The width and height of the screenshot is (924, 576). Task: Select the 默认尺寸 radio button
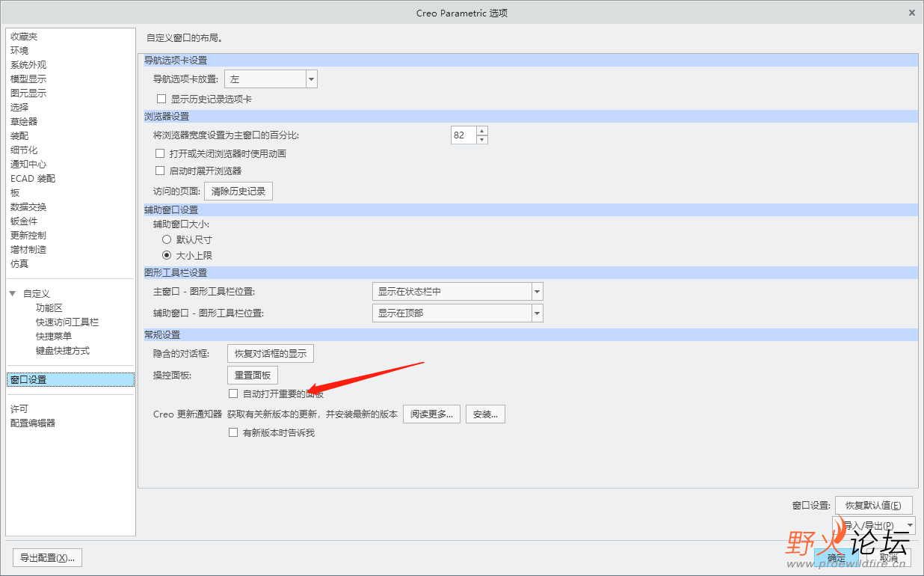tap(167, 239)
